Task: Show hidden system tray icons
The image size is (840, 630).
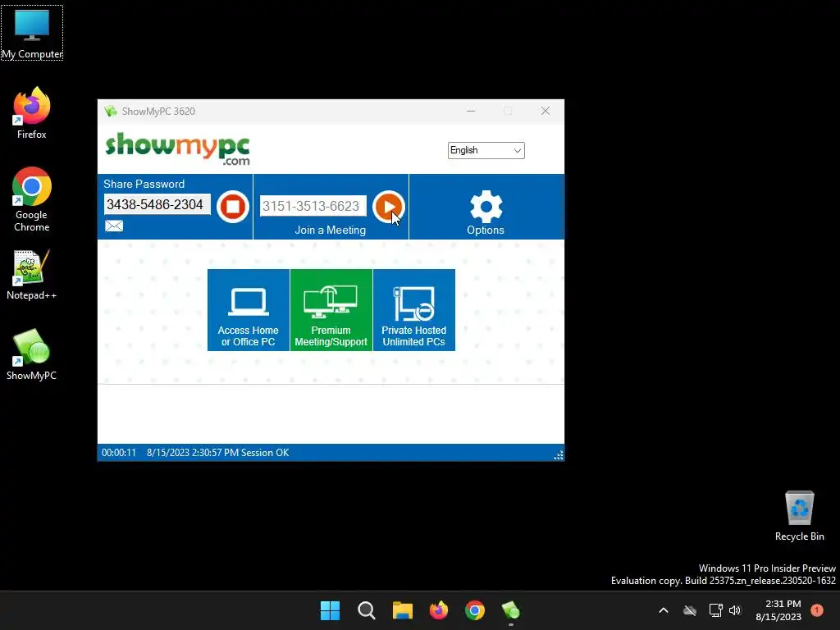Action: pyautogui.click(x=663, y=610)
